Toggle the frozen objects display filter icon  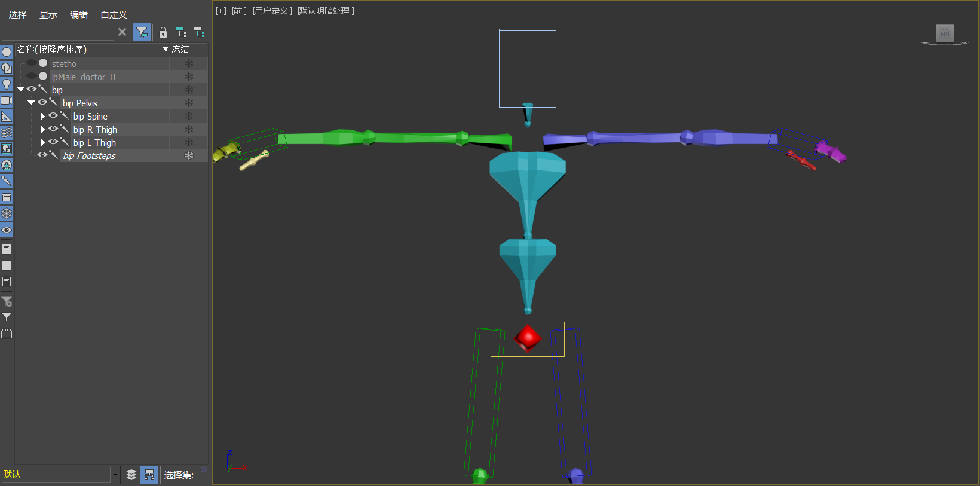pyautogui.click(x=7, y=213)
